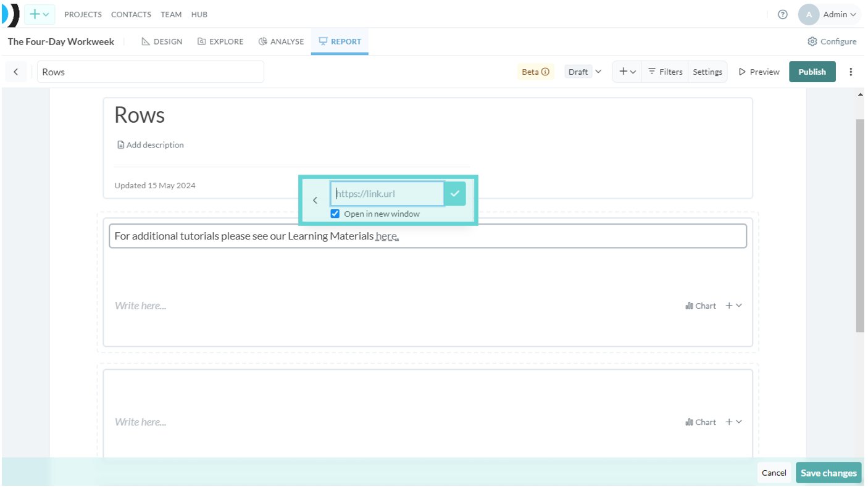
Task: Click Add description under Rows title
Action: click(x=151, y=145)
